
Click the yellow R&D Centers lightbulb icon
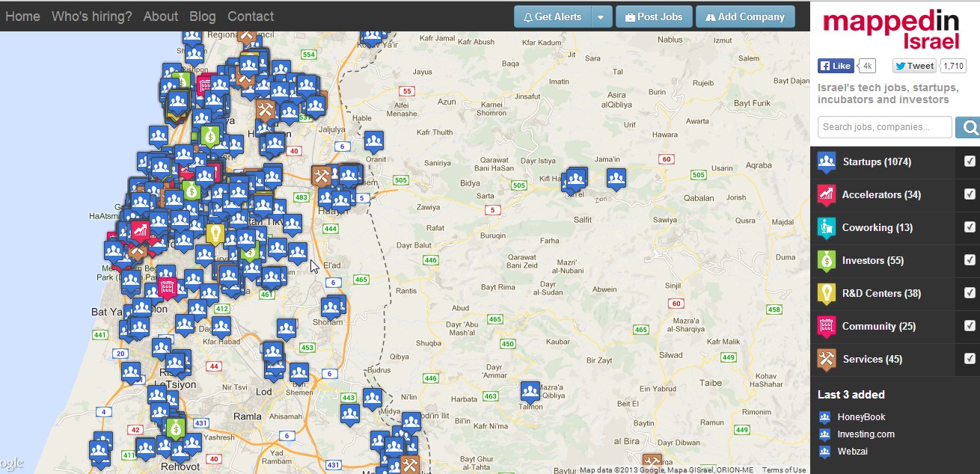click(827, 293)
